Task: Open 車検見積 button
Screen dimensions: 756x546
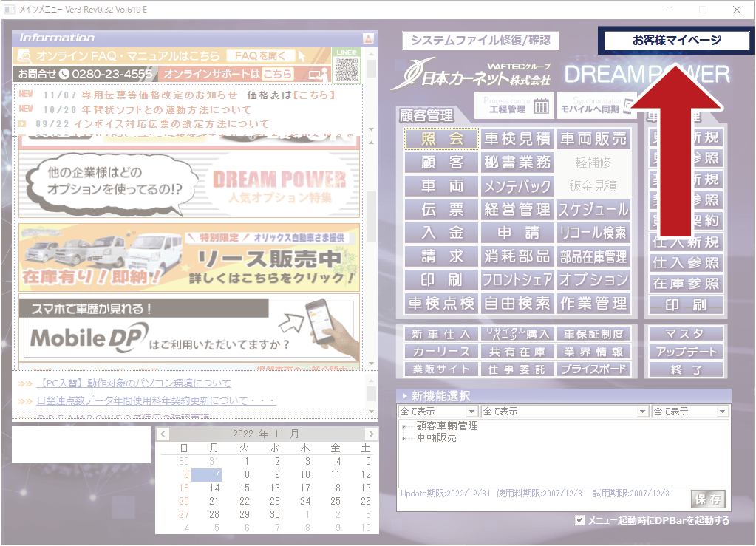Action: click(x=517, y=139)
